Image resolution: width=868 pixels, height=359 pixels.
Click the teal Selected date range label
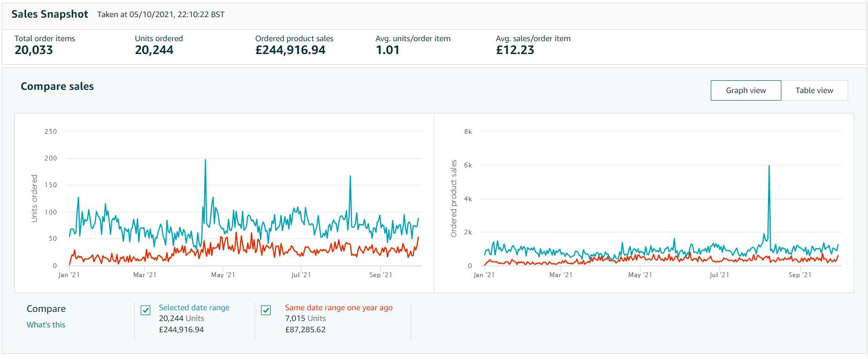pyautogui.click(x=194, y=308)
